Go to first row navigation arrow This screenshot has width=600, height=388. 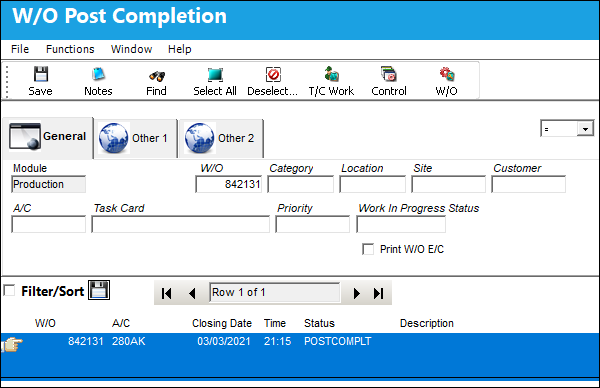point(166,293)
